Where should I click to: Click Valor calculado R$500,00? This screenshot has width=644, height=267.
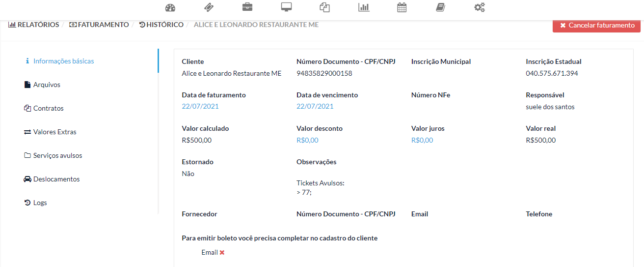[197, 140]
